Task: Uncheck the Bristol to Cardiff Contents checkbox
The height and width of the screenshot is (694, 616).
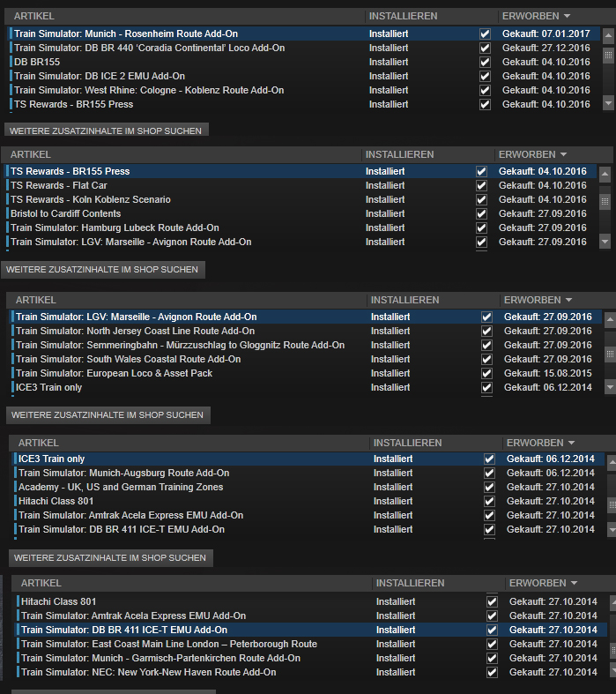Action: click(x=481, y=213)
